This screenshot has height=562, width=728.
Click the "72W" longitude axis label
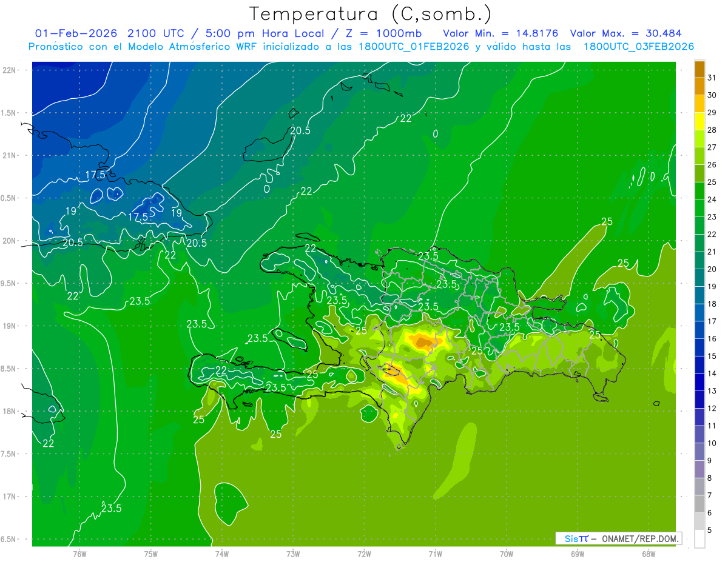364,554
